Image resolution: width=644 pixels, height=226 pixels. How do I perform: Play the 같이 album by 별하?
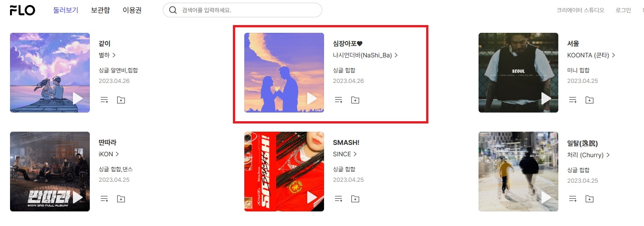78,98
